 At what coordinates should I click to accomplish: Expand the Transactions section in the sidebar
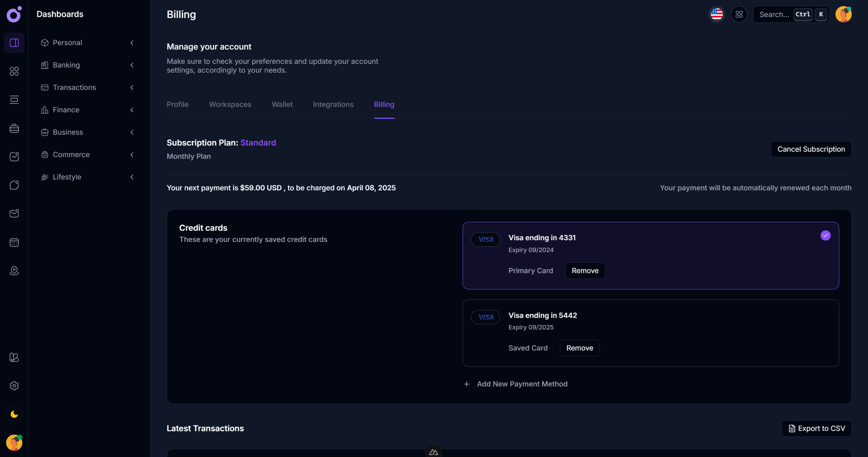pos(132,88)
